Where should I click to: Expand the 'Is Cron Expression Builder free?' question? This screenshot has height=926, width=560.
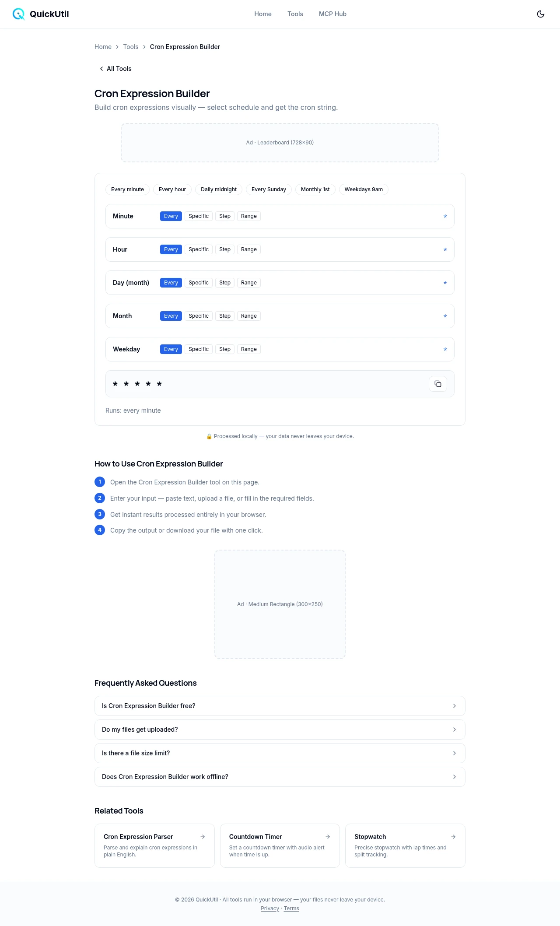click(280, 706)
